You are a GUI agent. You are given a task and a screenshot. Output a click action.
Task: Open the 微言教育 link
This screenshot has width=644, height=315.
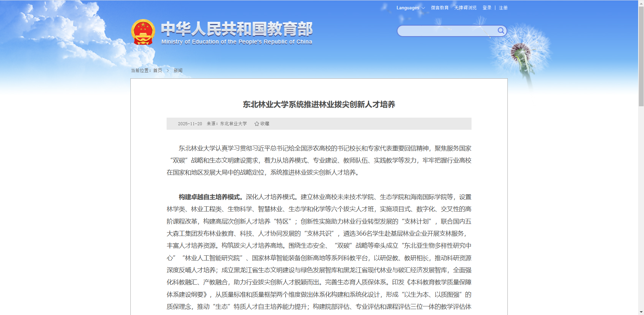[439, 8]
